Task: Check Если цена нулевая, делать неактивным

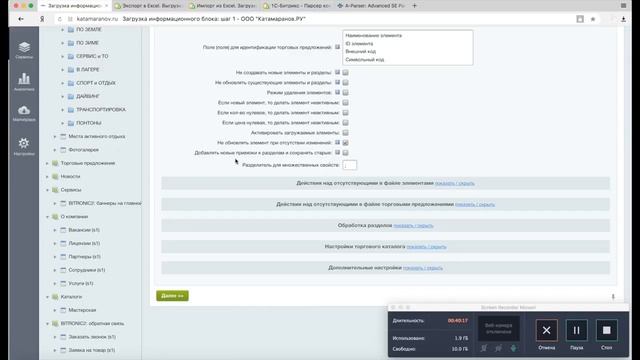Action: (345, 122)
